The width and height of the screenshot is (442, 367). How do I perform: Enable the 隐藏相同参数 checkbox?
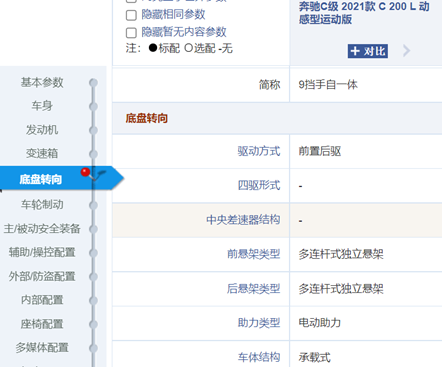pyautogui.click(x=131, y=15)
